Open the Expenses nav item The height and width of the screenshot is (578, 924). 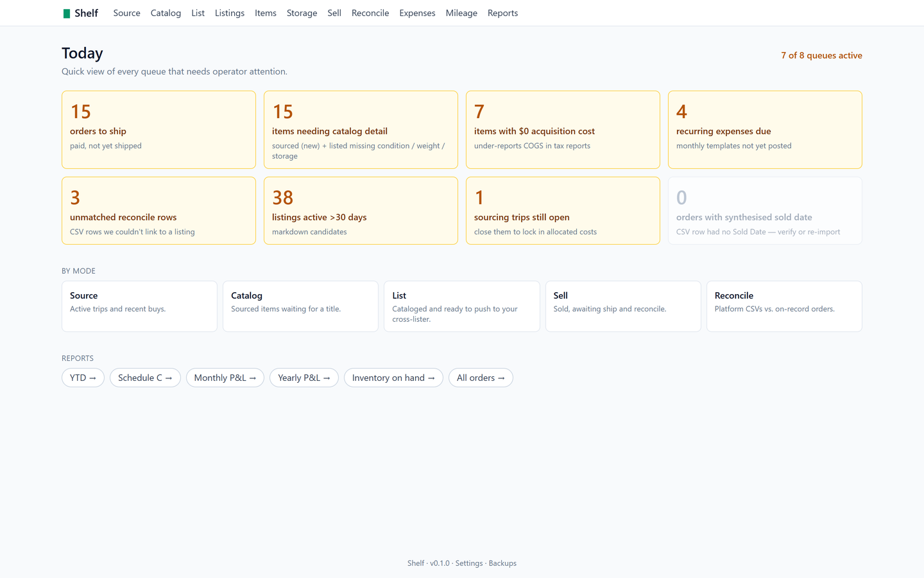[x=417, y=13]
